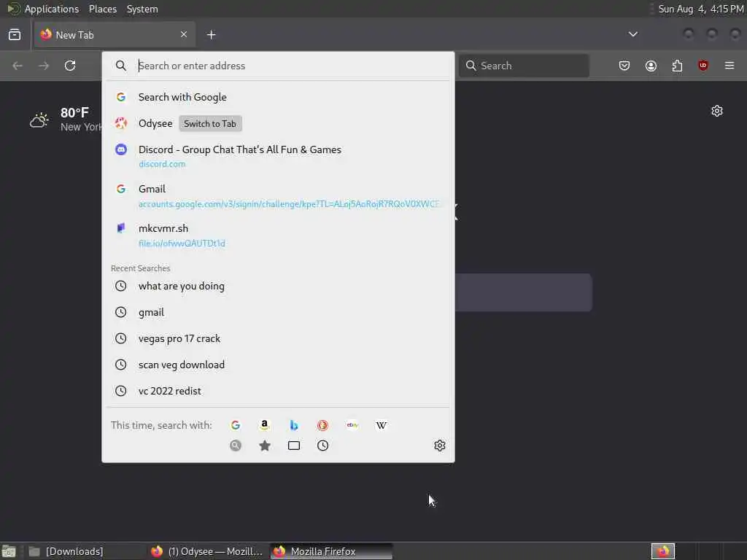Choose recent search 'gmail'
The image size is (747, 560).
[x=278, y=312]
